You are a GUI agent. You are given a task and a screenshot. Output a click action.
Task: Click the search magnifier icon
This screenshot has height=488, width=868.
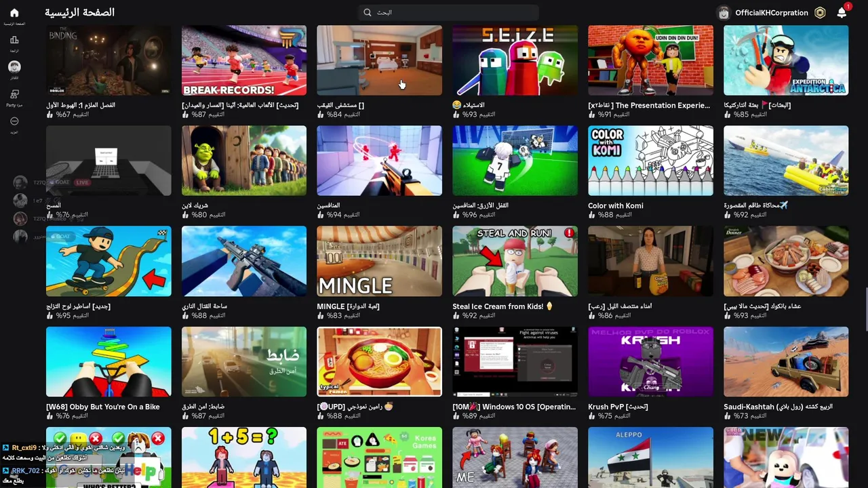click(368, 12)
